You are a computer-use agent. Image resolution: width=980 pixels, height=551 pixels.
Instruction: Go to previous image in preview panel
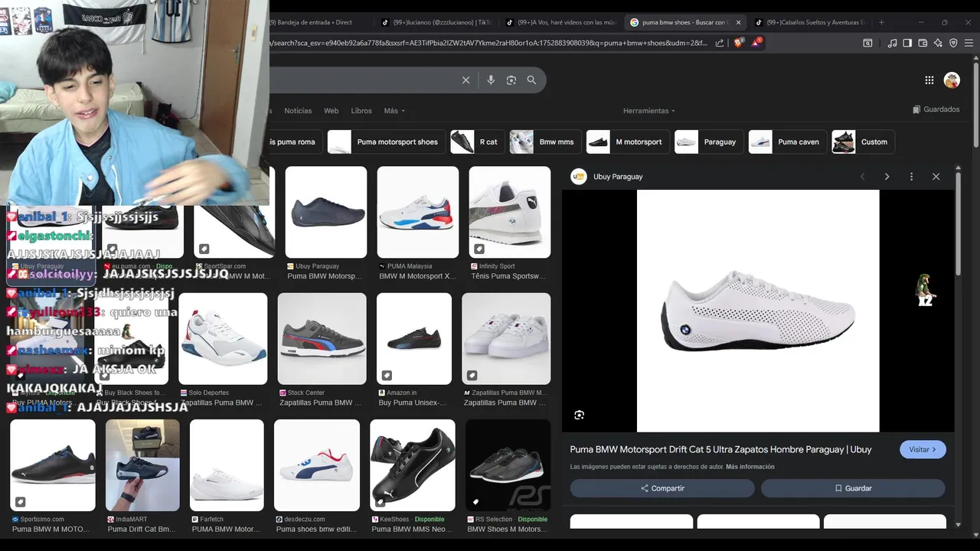tap(862, 177)
